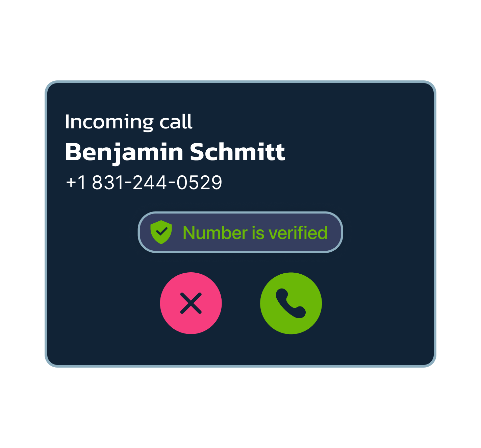Click caller name Benjamin Schmitt
This screenshot has height=448, width=481.
pyautogui.click(x=175, y=152)
